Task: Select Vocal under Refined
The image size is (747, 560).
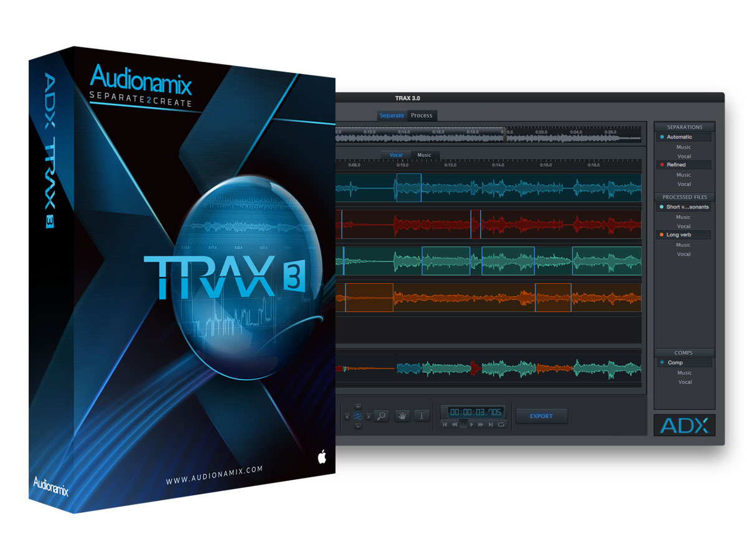Action: [684, 184]
